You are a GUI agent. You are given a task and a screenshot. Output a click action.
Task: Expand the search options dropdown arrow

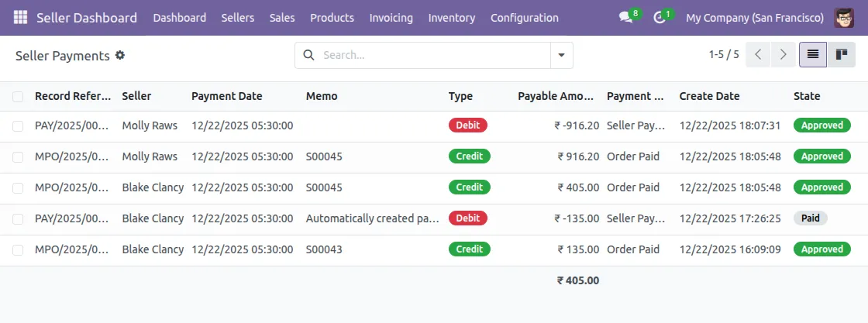pyautogui.click(x=561, y=55)
